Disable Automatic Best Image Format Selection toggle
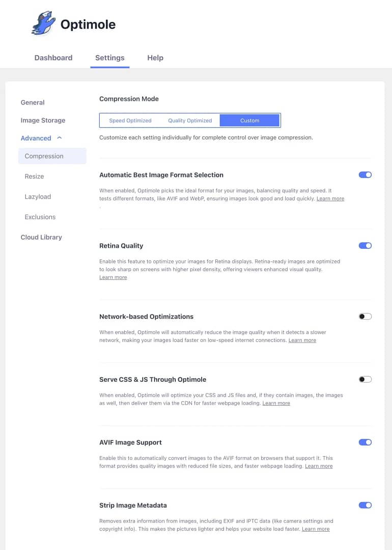This screenshot has width=392, height=550. (365, 175)
